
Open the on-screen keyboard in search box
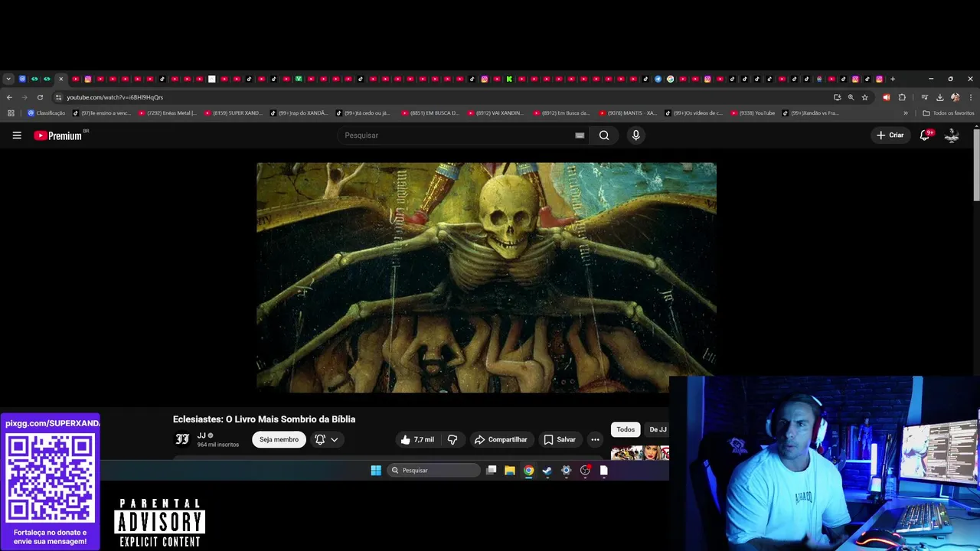pos(580,135)
